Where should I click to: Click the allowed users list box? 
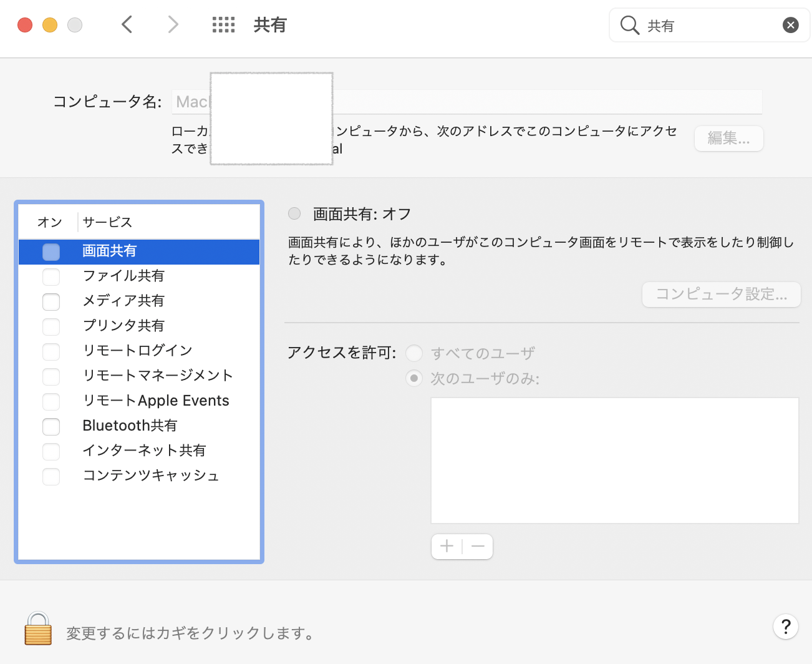click(614, 461)
